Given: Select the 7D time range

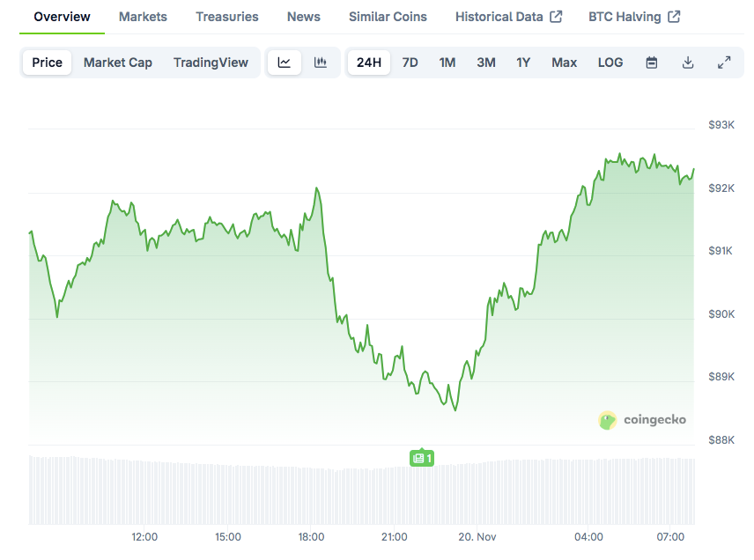Looking at the screenshot, I should point(410,63).
